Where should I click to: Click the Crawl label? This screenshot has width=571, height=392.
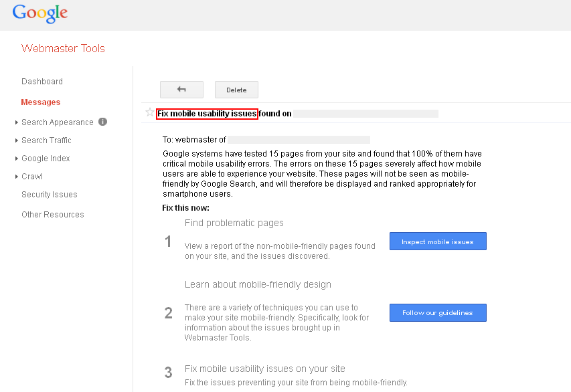pyautogui.click(x=32, y=177)
